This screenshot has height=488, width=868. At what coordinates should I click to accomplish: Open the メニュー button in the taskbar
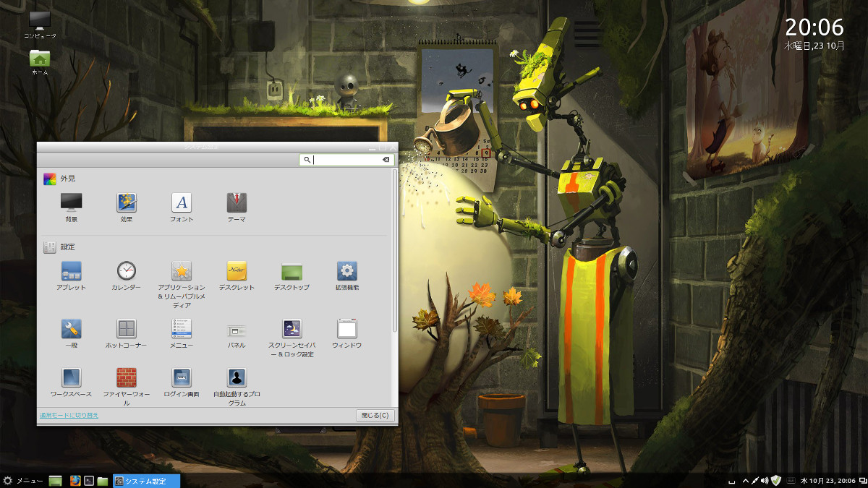pos(23,481)
